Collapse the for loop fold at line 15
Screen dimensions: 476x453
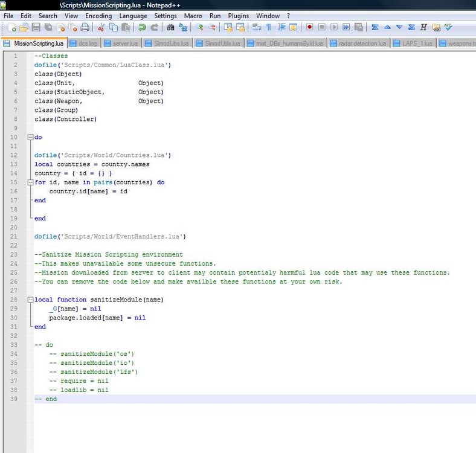[30, 182]
